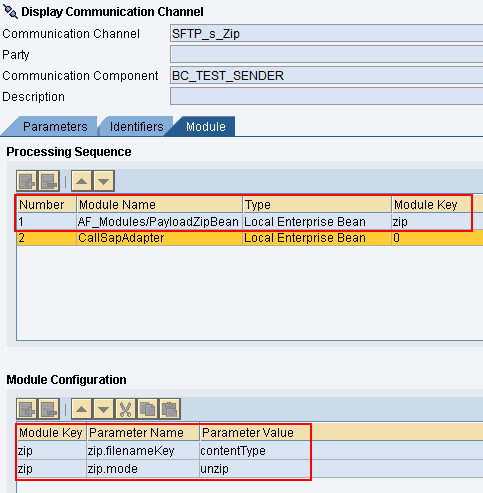Add row icon in Module Configuration toolbar
The height and width of the screenshot is (493, 483).
[x=27, y=409]
